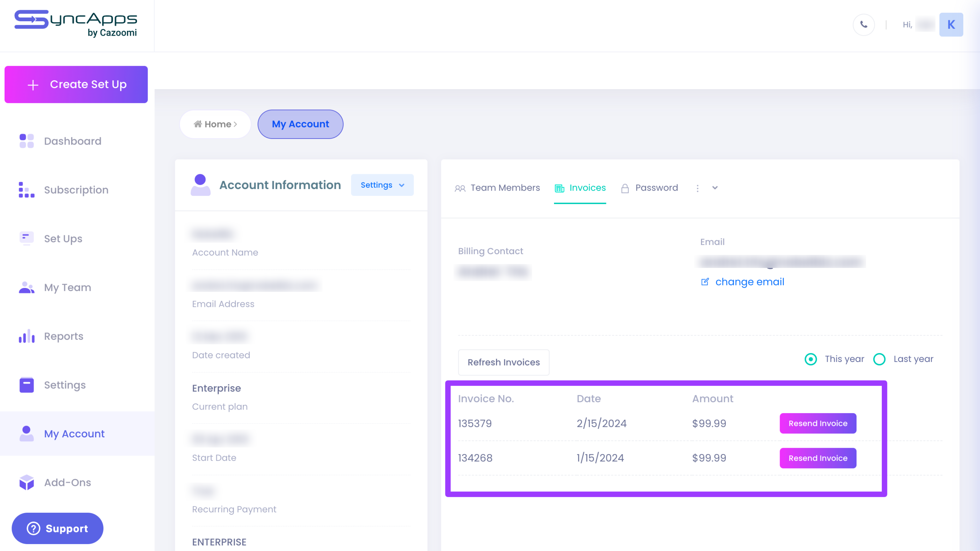Click the Refresh Invoices button
980x551 pixels.
coord(503,362)
